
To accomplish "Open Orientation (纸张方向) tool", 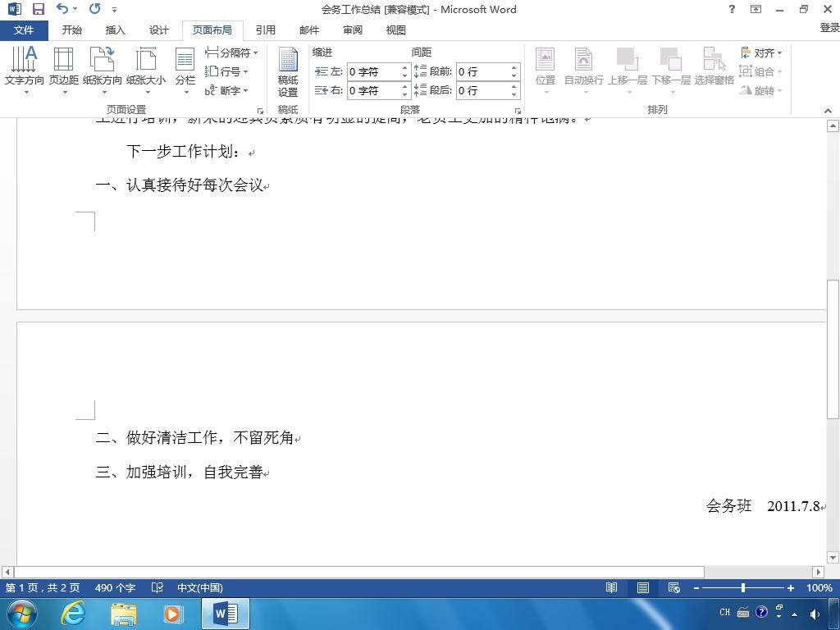I will (103, 71).
